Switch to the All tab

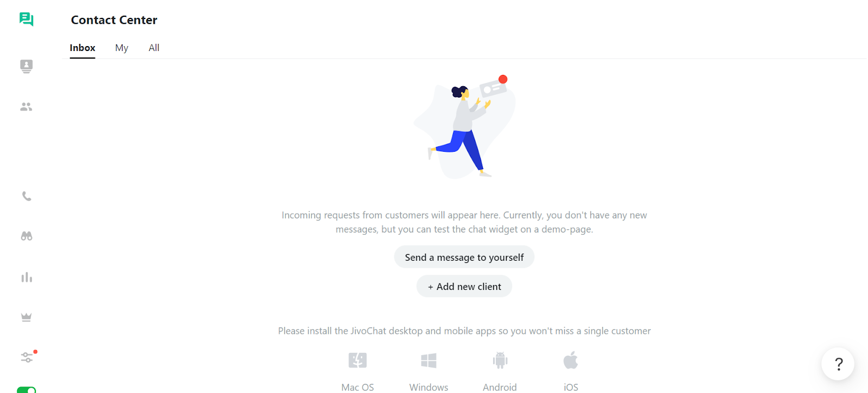[x=154, y=48]
